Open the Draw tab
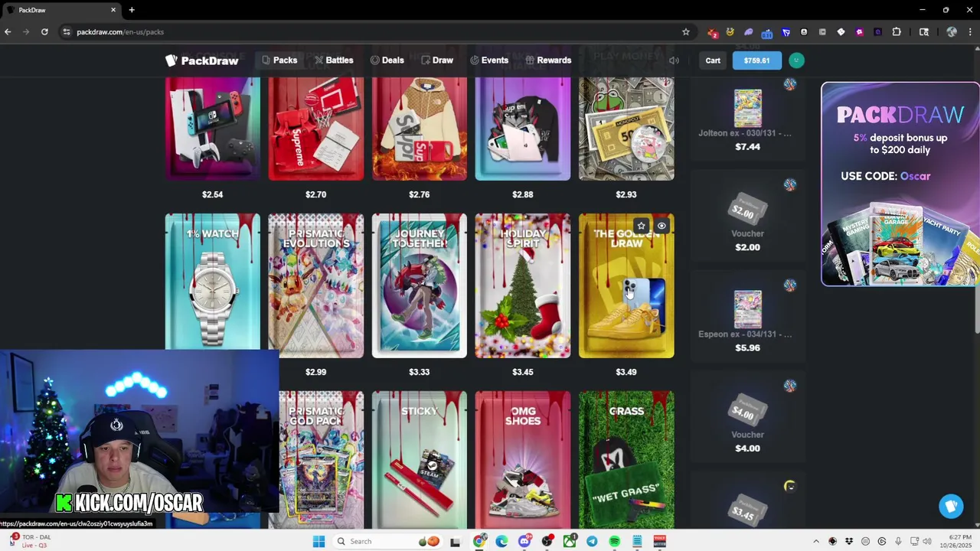This screenshot has height=551, width=980. [437, 60]
